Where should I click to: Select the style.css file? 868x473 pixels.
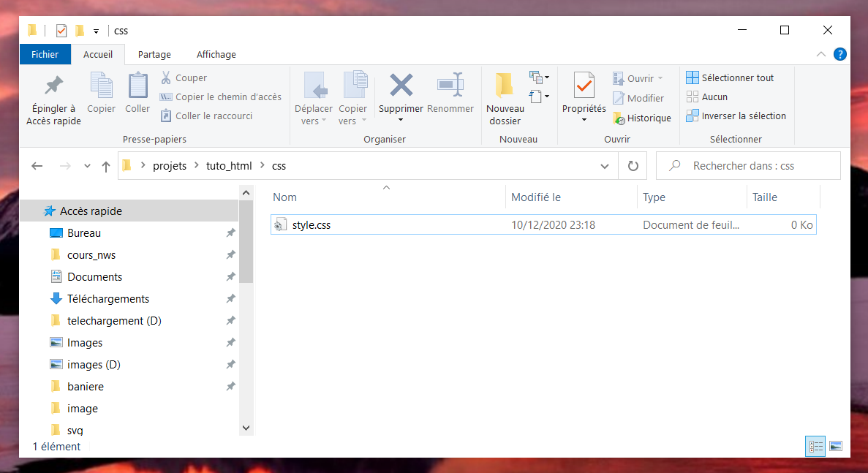(543, 224)
